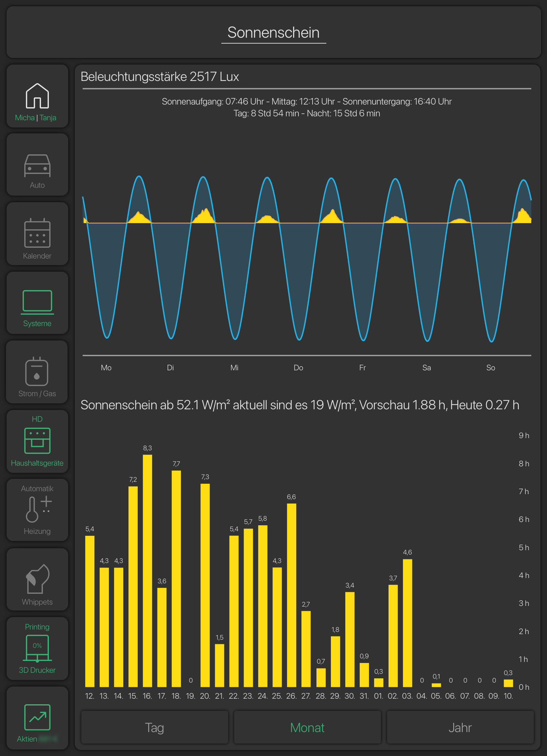Open the Aktien stock chart icon
The image size is (547, 756).
point(37,717)
